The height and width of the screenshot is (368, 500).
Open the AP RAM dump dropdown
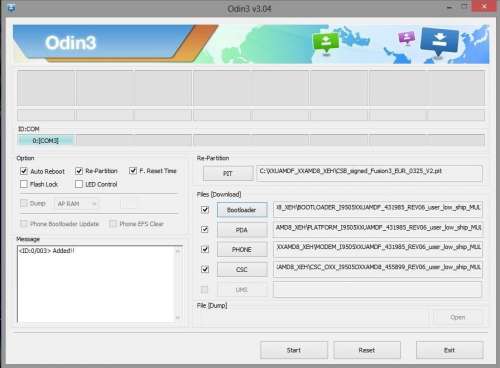pyautogui.click(x=76, y=203)
